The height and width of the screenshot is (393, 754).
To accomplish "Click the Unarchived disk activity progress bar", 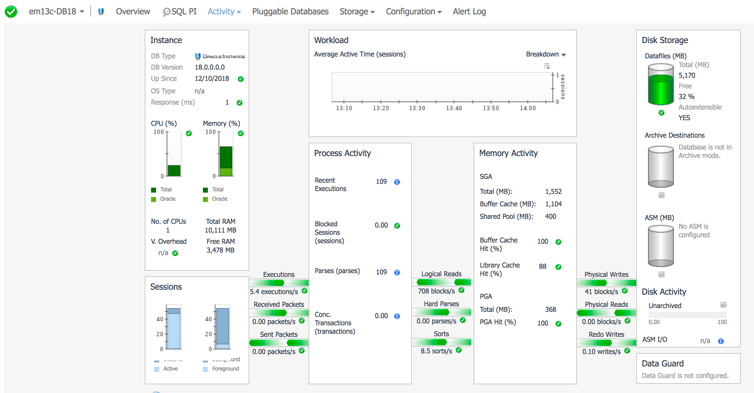I will pos(687,315).
